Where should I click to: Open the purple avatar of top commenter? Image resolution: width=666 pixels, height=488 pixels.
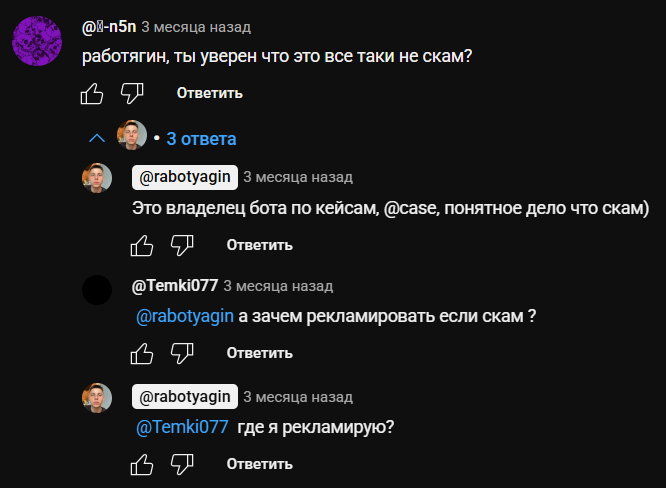tap(40, 42)
